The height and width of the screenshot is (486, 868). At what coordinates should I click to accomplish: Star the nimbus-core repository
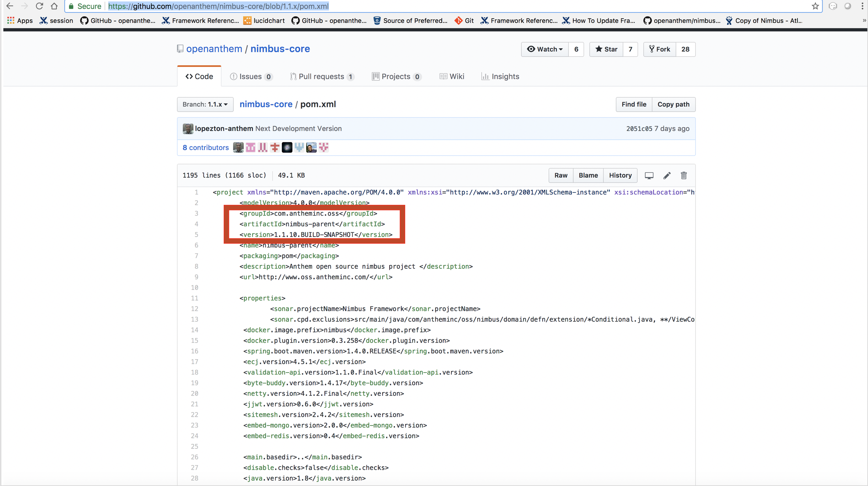(x=606, y=49)
